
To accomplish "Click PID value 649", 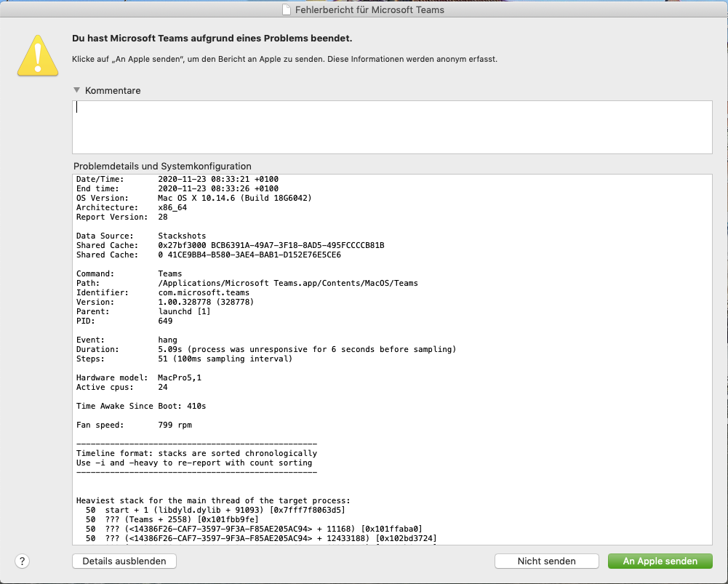I will pyautogui.click(x=165, y=321).
